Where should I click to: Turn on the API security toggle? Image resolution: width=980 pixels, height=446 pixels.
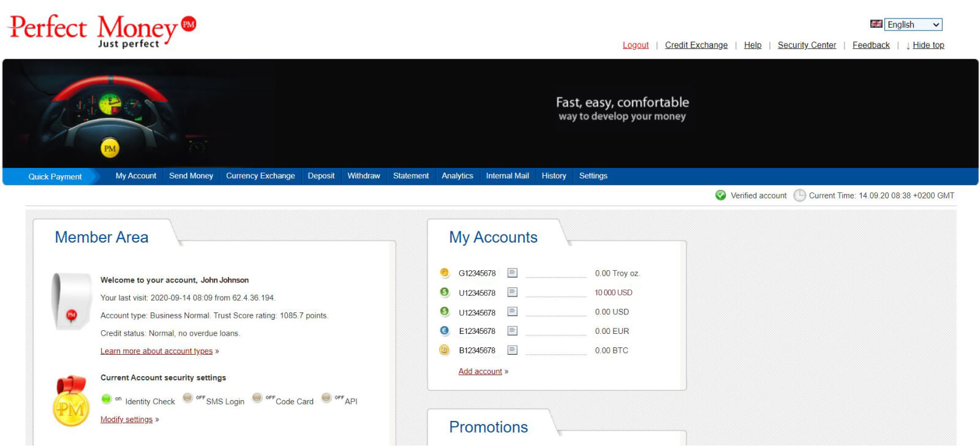click(x=326, y=399)
